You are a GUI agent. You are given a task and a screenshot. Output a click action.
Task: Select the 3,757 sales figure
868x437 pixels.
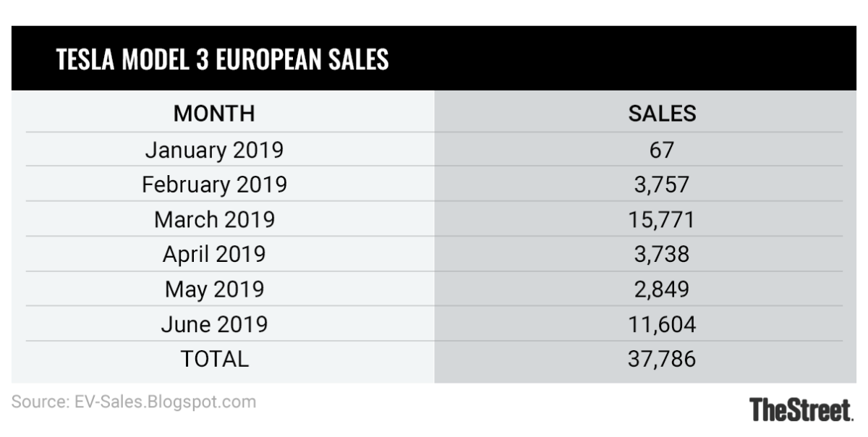[x=662, y=184]
